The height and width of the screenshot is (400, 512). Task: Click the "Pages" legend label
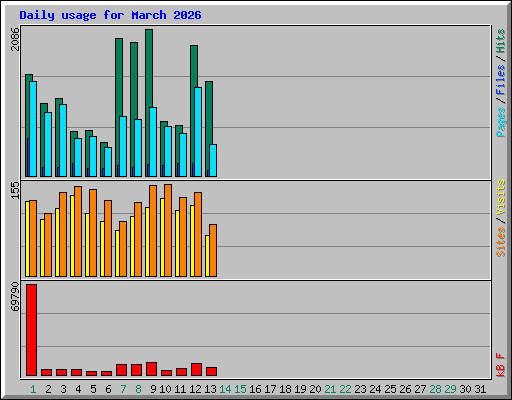click(x=500, y=122)
